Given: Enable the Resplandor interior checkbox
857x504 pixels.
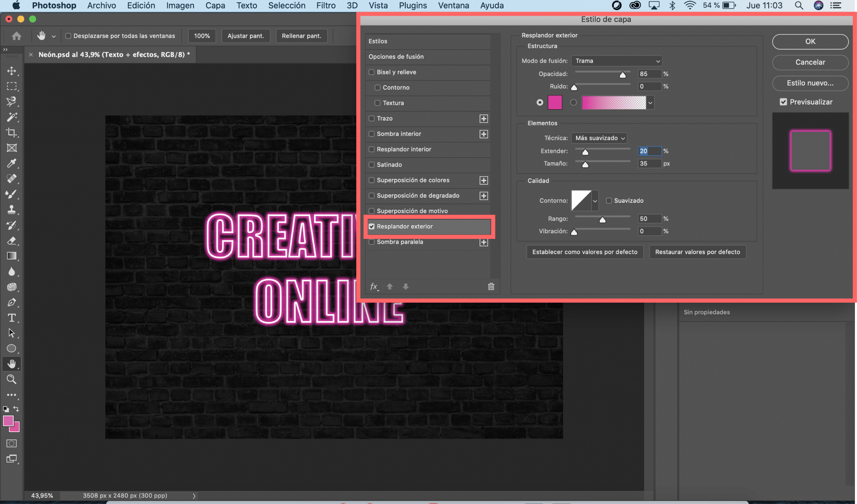Looking at the screenshot, I should click(x=372, y=149).
